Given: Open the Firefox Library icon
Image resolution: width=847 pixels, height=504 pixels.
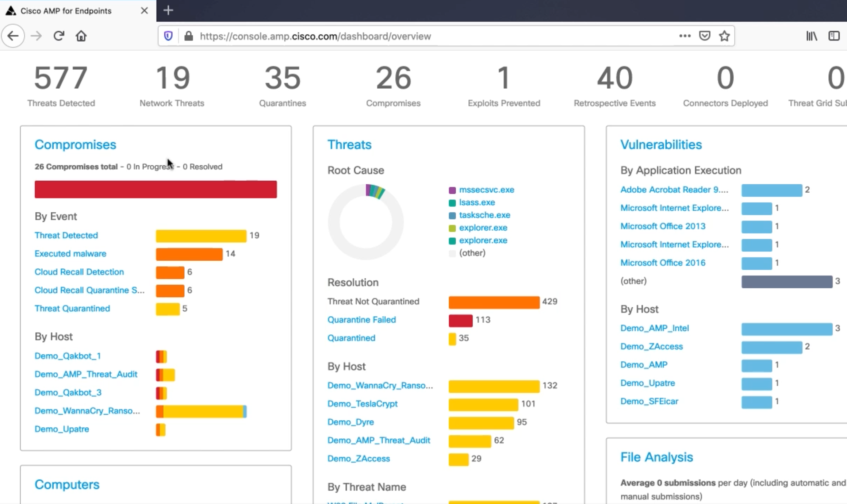Looking at the screenshot, I should [x=812, y=36].
